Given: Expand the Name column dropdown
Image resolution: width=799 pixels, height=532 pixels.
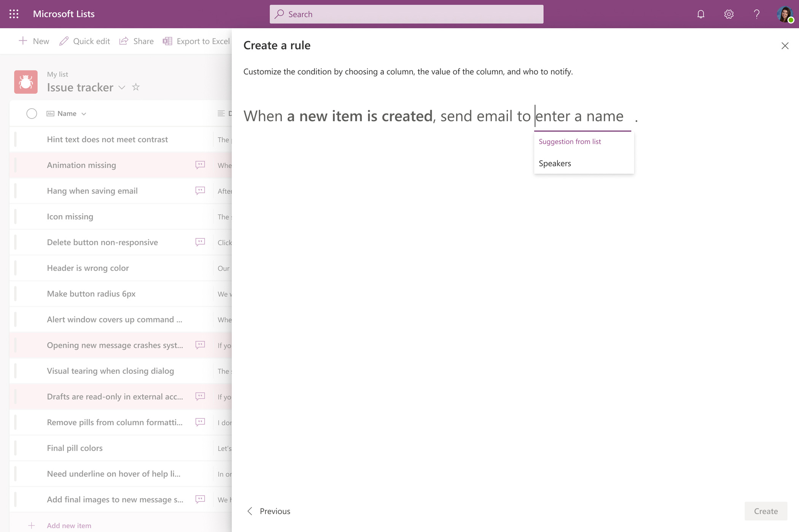Looking at the screenshot, I should 84,114.
